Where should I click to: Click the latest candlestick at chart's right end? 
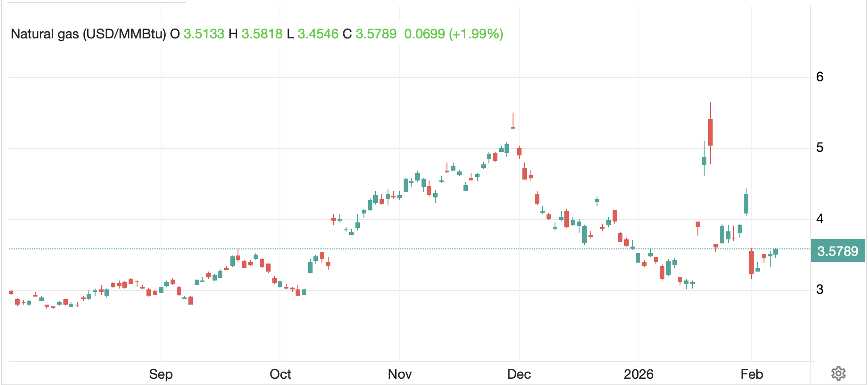(x=776, y=252)
